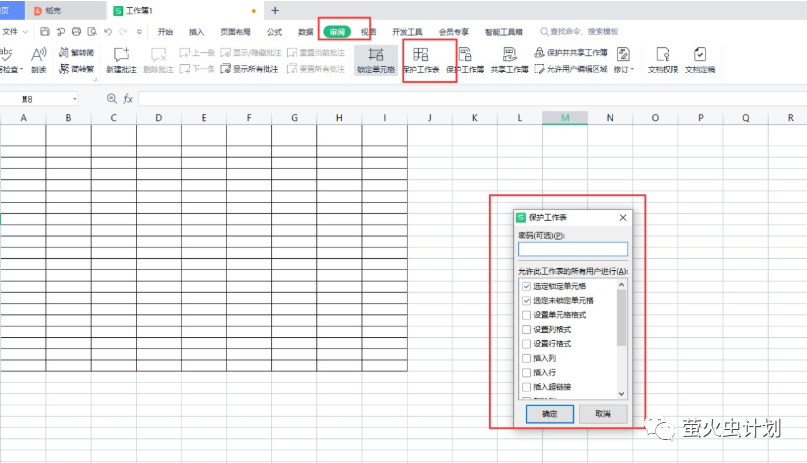
Task: Click scroll-up arrow in permissions list
Action: [x=622, y=284]
